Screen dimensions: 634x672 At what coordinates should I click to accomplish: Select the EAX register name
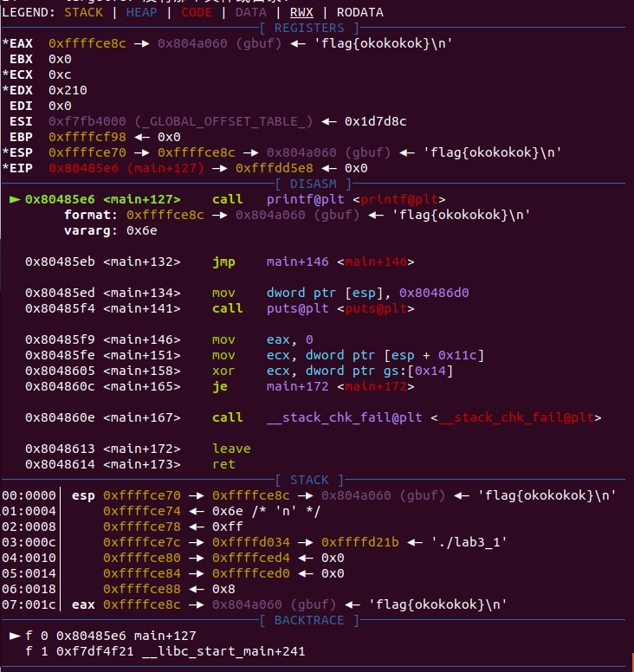point(21,43)
